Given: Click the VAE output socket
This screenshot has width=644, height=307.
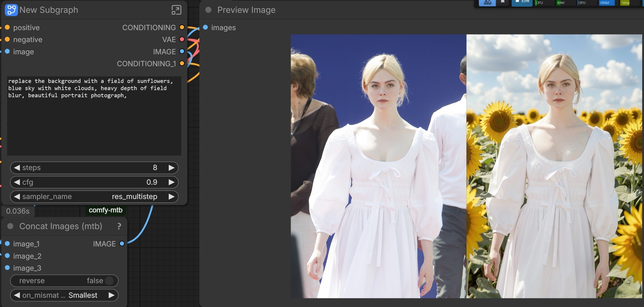Looking at the screenshot, I should tap(182, 39).
